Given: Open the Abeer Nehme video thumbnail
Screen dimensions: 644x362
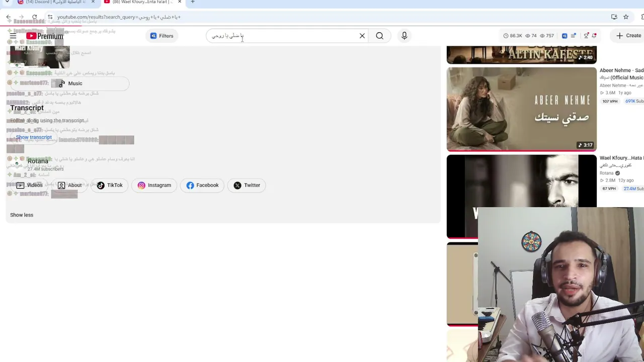Looking at the screenshot, I should click(522, 109).
